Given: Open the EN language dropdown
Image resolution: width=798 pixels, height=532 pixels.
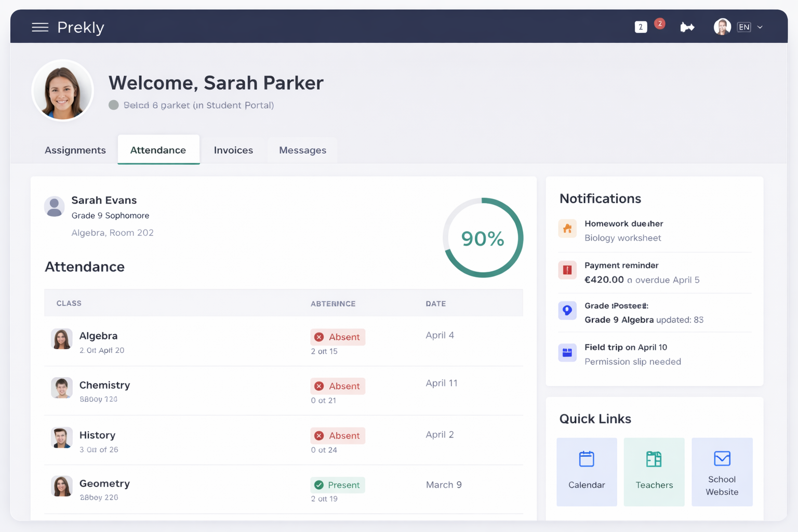Looking at the screenshot, I should point(744,26).
